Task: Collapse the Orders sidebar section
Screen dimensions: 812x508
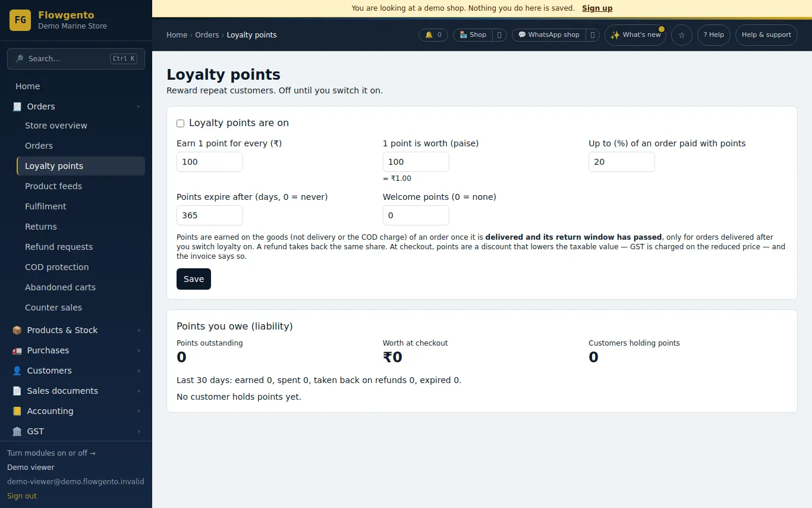Action: click(76, 106)
